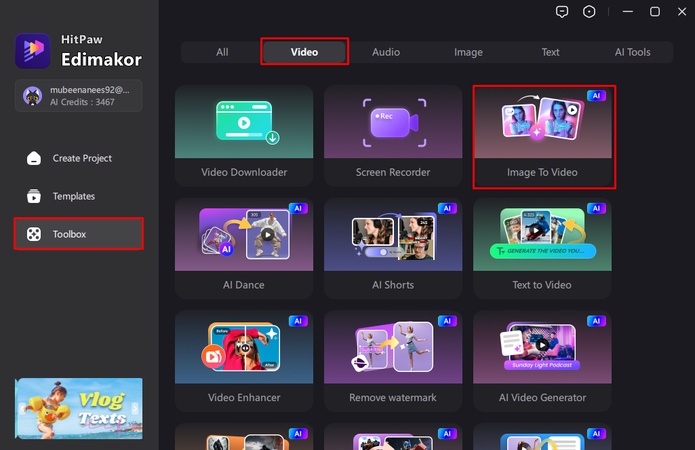Maximize the Edimakor window

655,12
